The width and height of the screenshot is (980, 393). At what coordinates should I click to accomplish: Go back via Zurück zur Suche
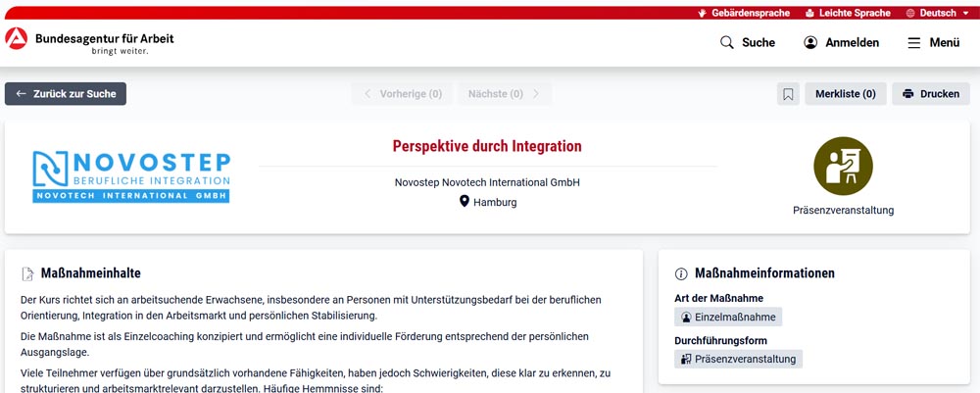[66, 94]
